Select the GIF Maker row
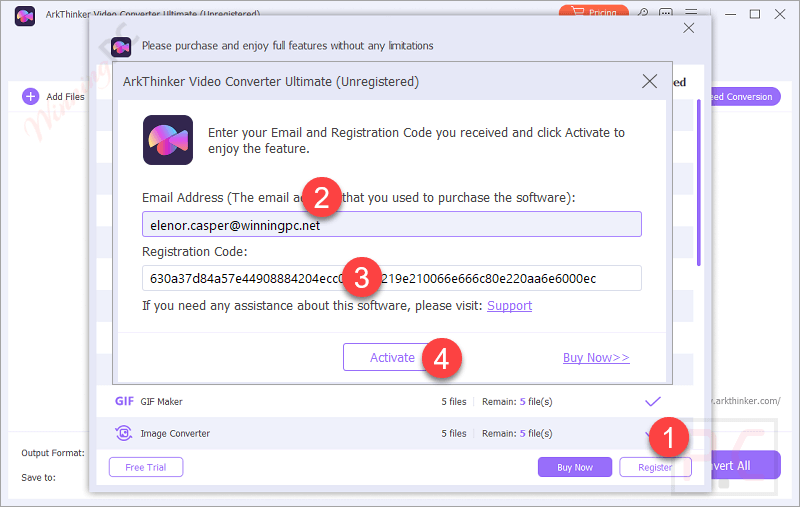Viewport: 800px width, 507px height. (x=394, y=401)
